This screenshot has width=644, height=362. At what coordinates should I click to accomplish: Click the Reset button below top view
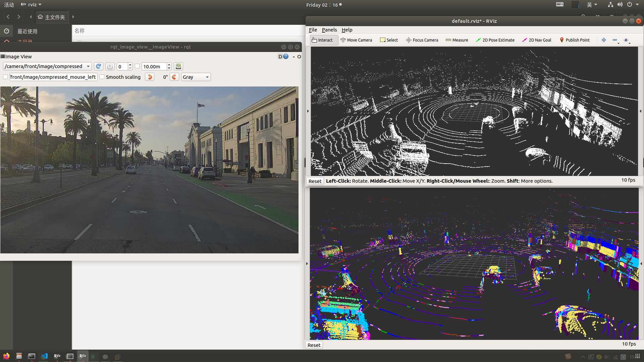[315, 181]
